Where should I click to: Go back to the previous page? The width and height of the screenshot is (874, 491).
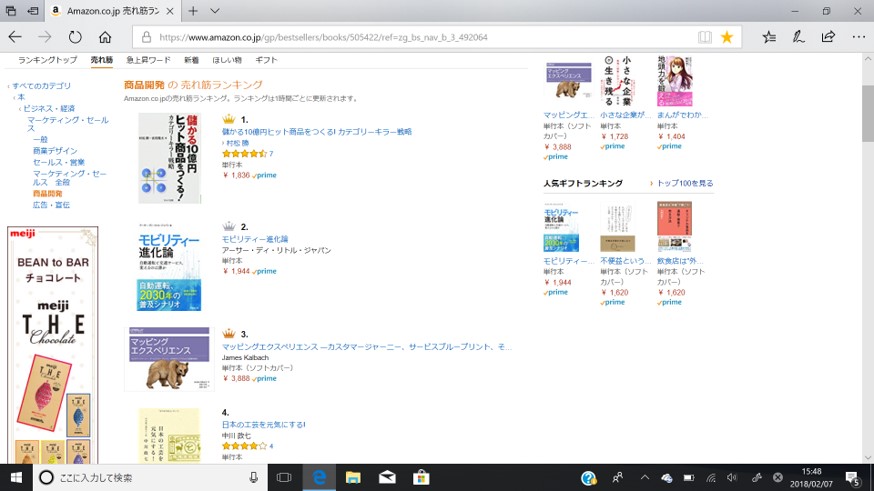(x=15, y=37)
